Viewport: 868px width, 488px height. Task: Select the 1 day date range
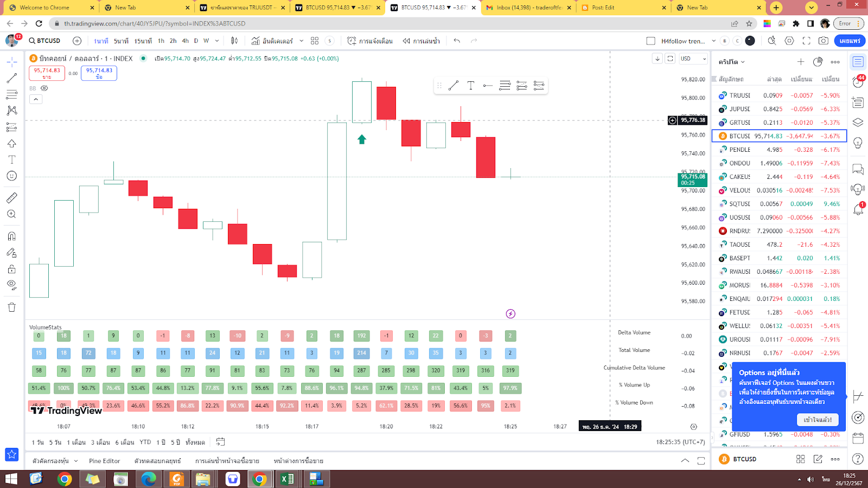point(37,442)
